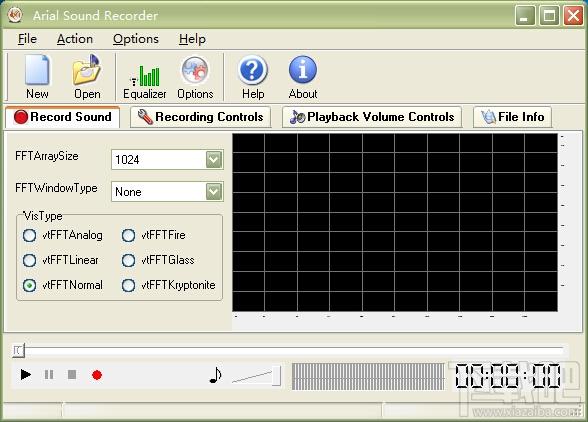Screen dimensions: 588x422
Task: Click the audio level meter bar
Action: [368, 376]
